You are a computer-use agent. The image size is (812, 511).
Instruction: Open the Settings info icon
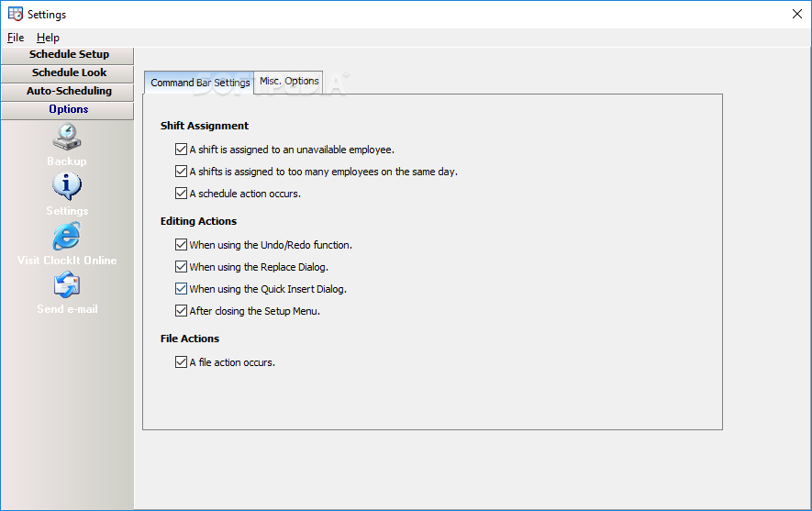[x=67, y=186]
